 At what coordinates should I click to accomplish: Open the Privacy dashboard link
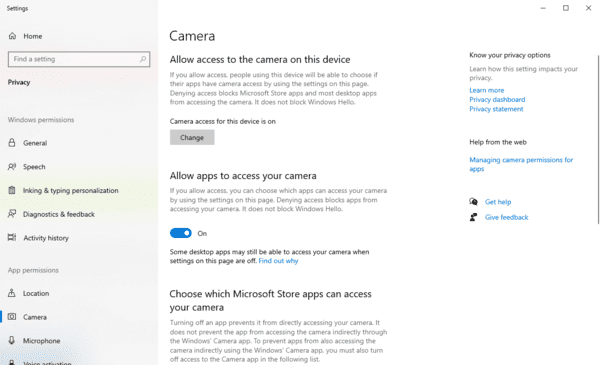(x=497, y=99)
